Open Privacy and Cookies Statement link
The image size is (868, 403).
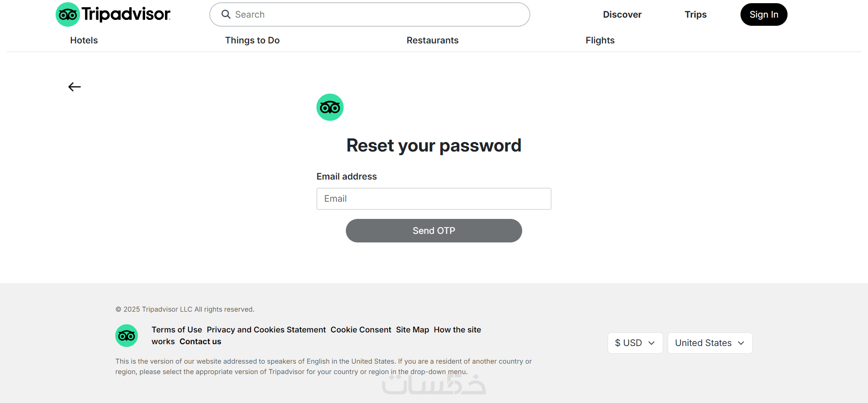click(266, 330)
